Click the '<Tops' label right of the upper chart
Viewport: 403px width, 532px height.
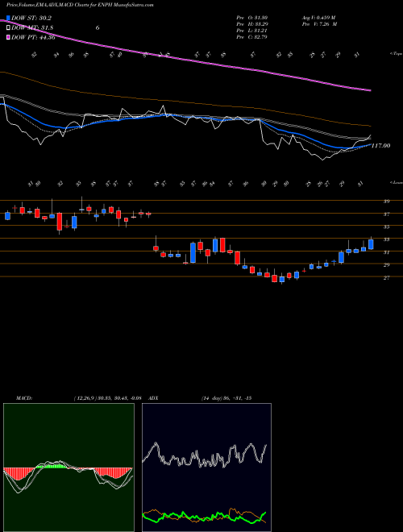click(396, 54)
